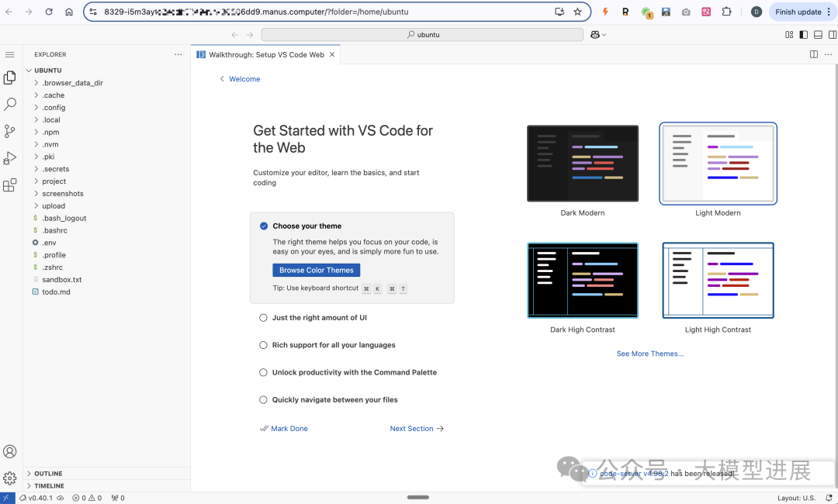
Task: Close the Walkthrough tab
Action: tap(332, 54)
